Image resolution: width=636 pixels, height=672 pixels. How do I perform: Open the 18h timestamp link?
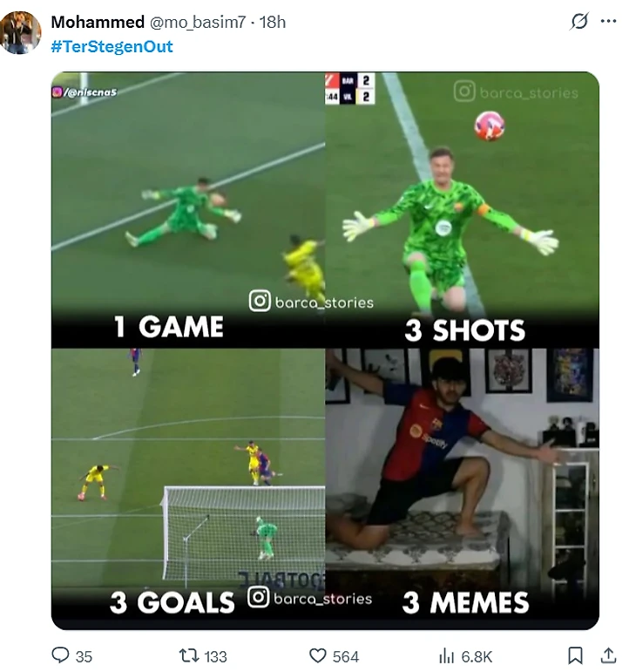point(273,22)
